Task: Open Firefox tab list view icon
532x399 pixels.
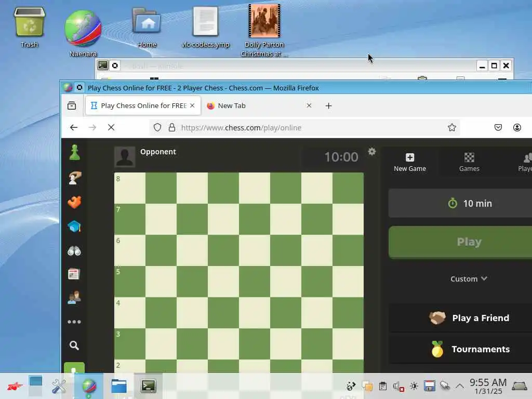Action: [x=72, y=105]
